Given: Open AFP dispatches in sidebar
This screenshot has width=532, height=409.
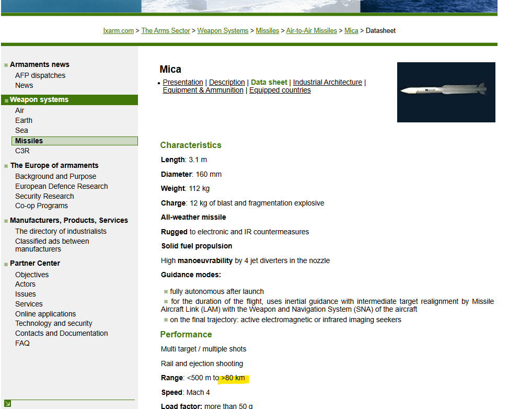Looking at the screenshot, I should tap(40, 75).
